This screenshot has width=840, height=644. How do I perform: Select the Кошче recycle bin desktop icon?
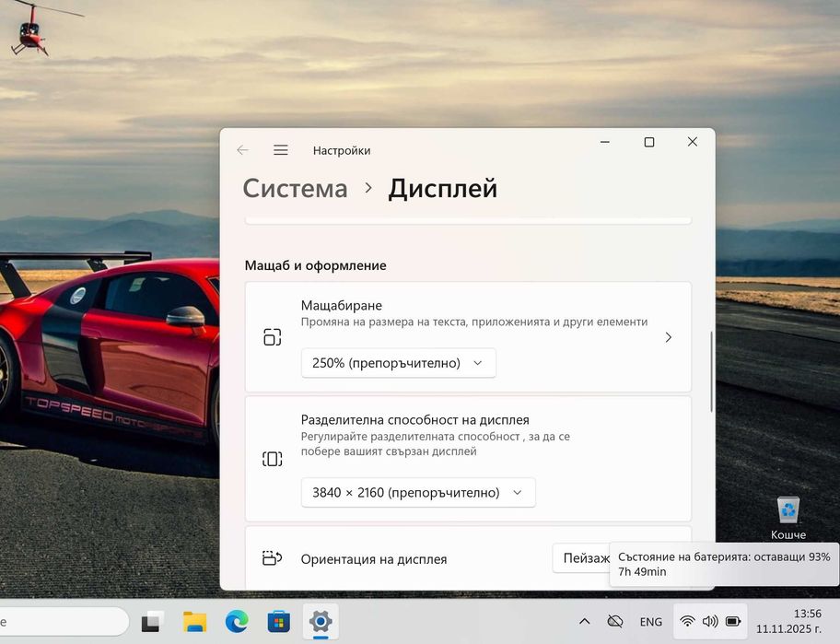click(788, 518)
